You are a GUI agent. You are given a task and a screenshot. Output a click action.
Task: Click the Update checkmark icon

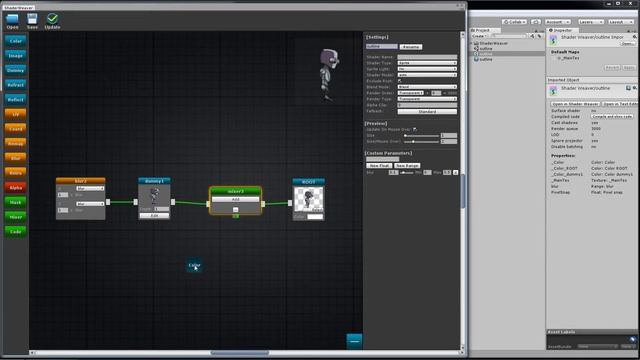pyautogui.click(x=52, y=21)
